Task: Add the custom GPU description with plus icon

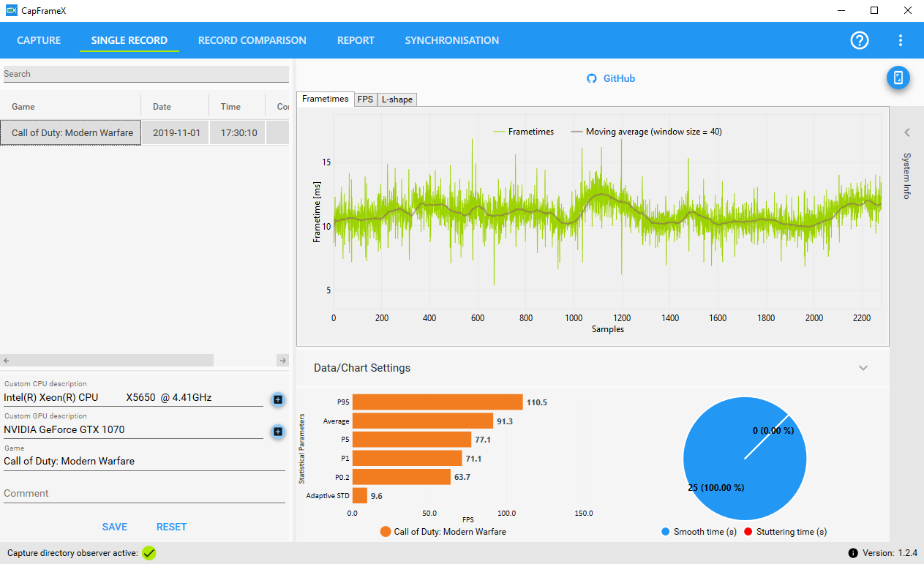Action: click(278, 431)
